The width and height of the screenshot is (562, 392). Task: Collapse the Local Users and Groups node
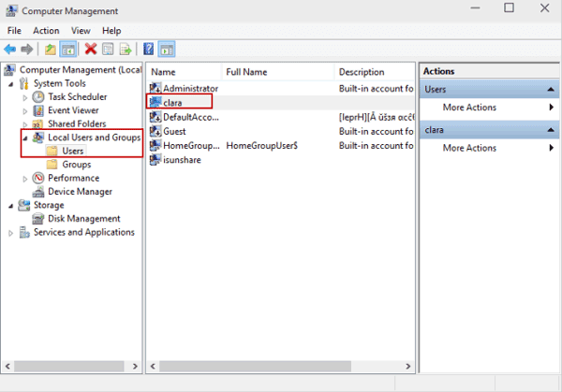[25, 138]
